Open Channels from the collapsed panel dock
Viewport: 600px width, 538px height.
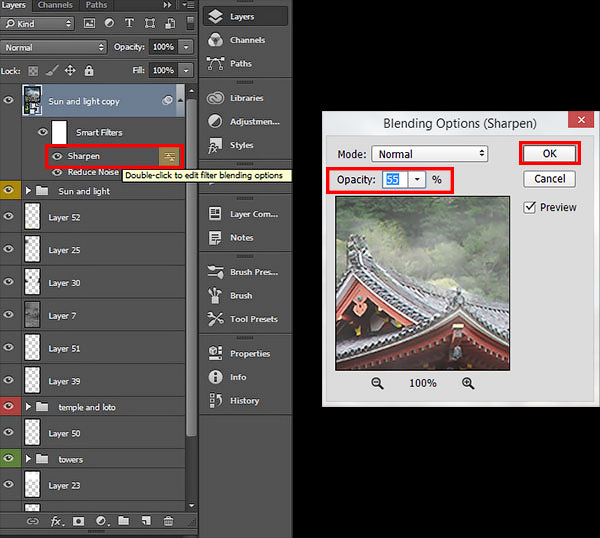pos(245,40)
